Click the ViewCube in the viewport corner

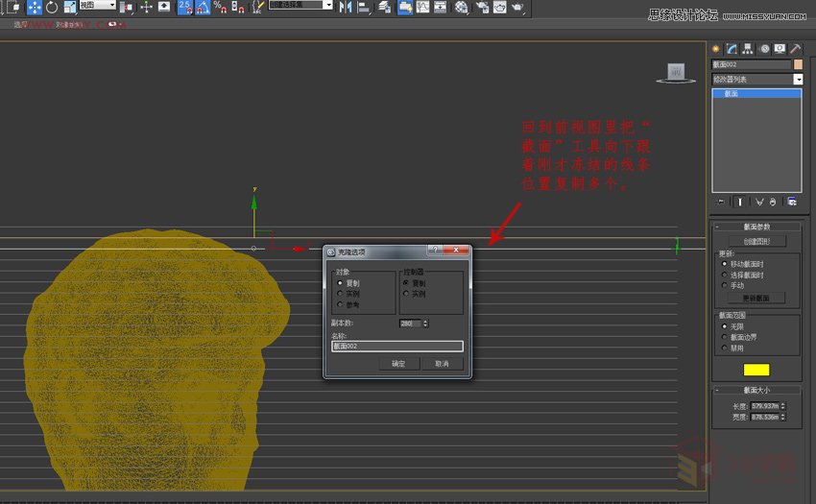click(676, 72)
